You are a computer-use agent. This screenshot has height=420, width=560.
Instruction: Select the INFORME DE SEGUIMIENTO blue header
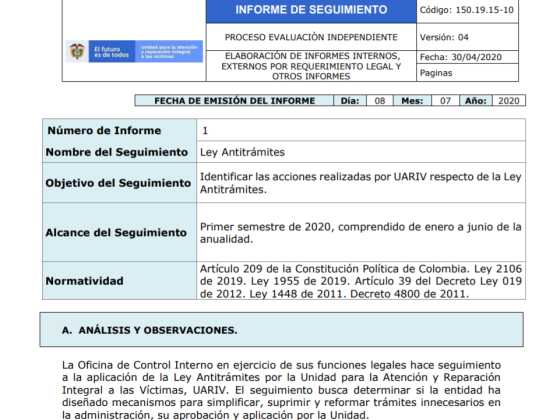click(x=311, y=10)
